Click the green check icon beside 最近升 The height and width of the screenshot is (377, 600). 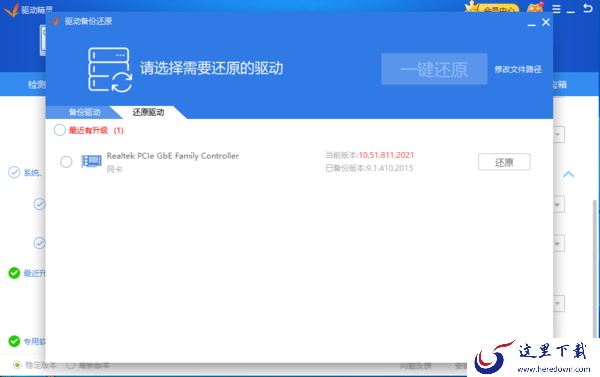tap(14, 273)
